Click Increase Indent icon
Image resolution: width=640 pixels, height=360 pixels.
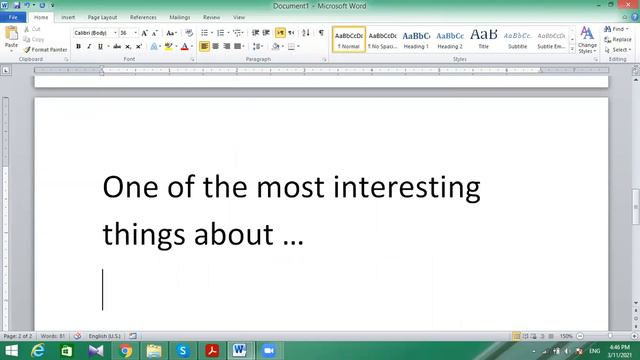coord(266,33)
